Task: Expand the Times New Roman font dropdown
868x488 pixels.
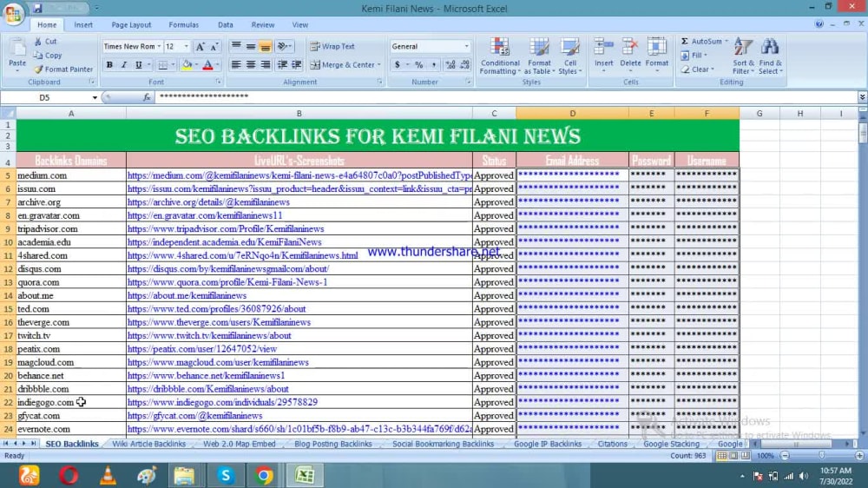Action: tap(160, 47)
